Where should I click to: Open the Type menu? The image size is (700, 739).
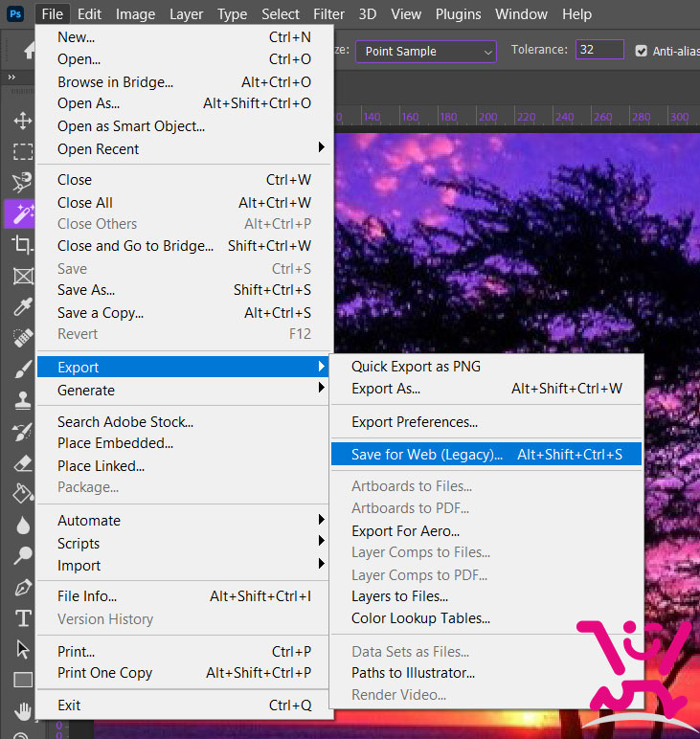(x=232, y=14)
